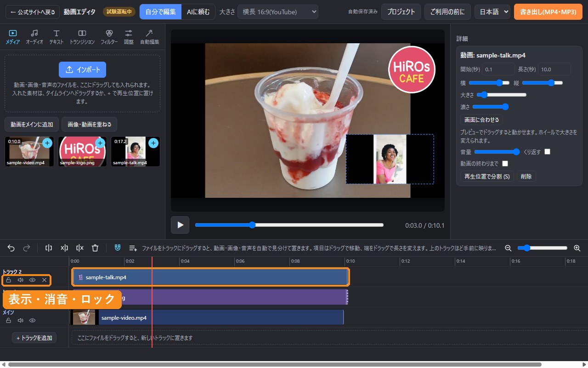
Task: Open the トランジション transitions tab
Action: [x=82, y=37]
